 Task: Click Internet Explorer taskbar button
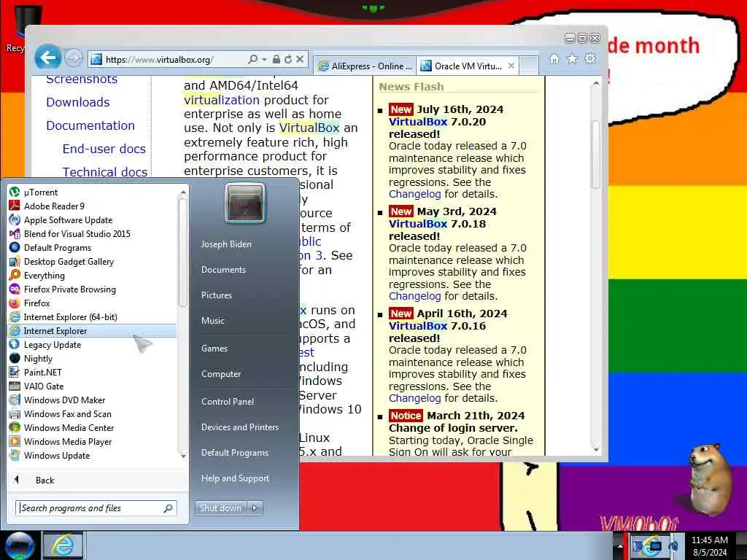tap(63, 545)
